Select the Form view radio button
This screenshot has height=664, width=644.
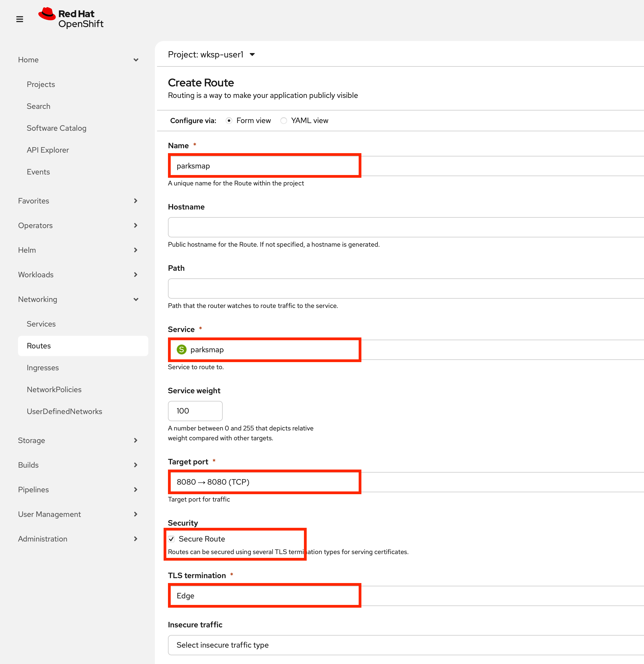tap(229, 121)
